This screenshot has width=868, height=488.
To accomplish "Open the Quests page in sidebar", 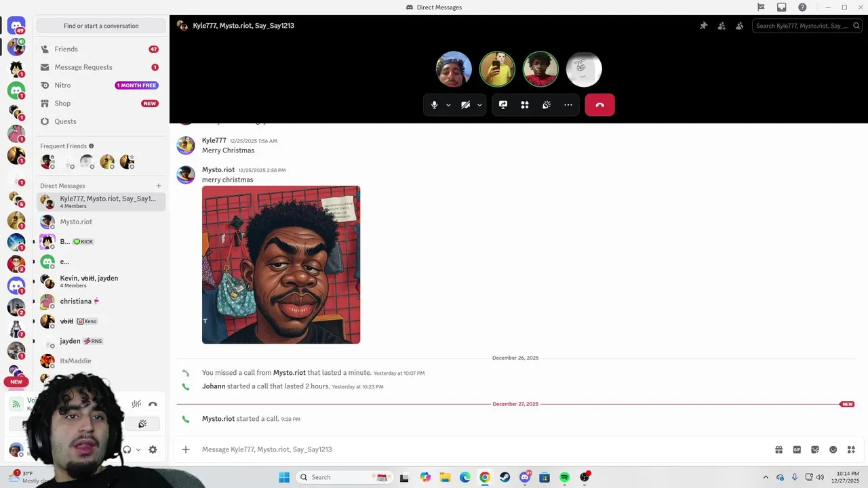I will point(101,121).
